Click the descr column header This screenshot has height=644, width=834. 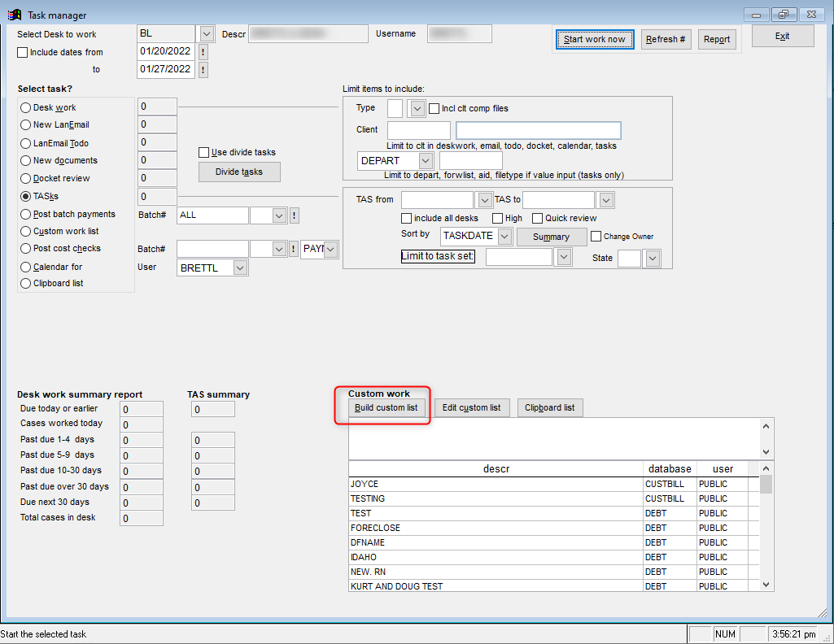tap(496, 468)
